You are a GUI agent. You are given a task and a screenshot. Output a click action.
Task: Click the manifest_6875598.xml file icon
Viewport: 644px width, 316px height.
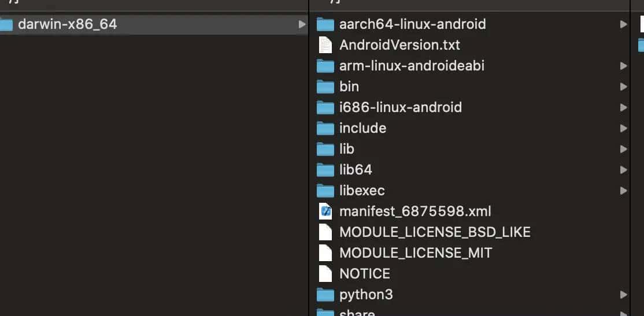pos(325,212)
